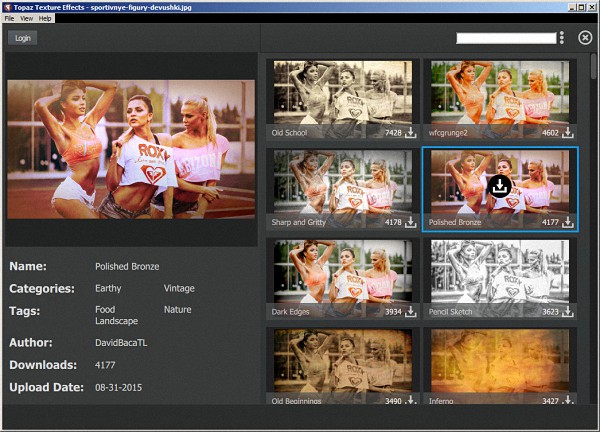This screenshot has width=600, height=432.
Task: Click the Downloads value 4177 in details
Action: point(105,365)
